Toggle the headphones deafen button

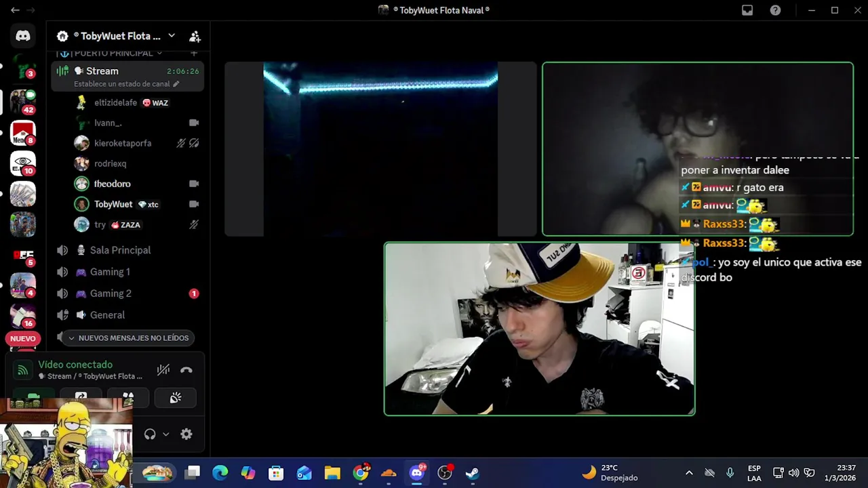click(150, 434)
